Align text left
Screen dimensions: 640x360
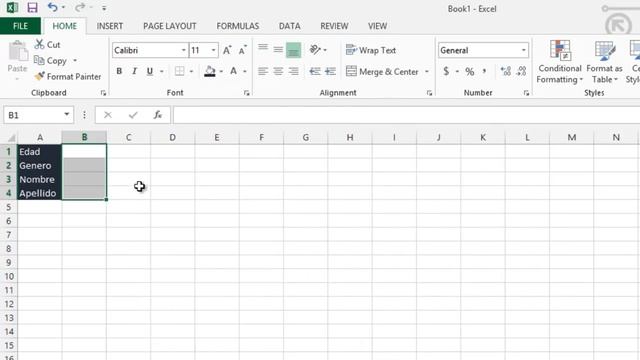263,71
